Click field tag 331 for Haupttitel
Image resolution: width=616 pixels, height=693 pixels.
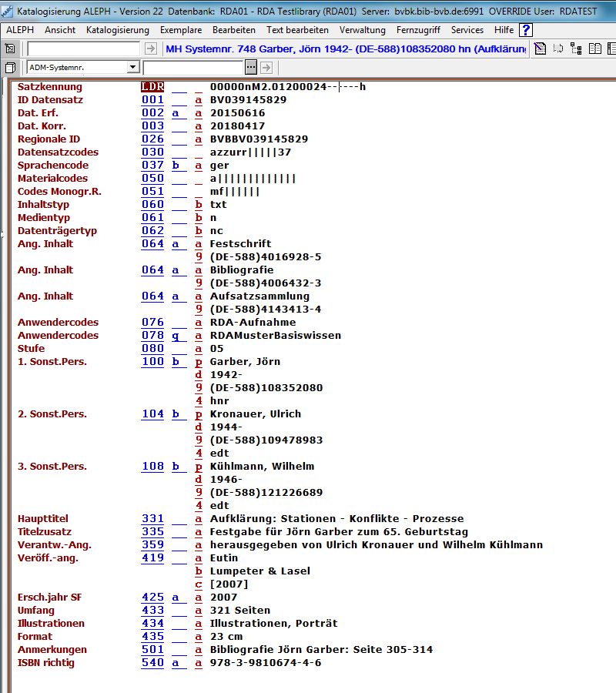pos(152,518)
